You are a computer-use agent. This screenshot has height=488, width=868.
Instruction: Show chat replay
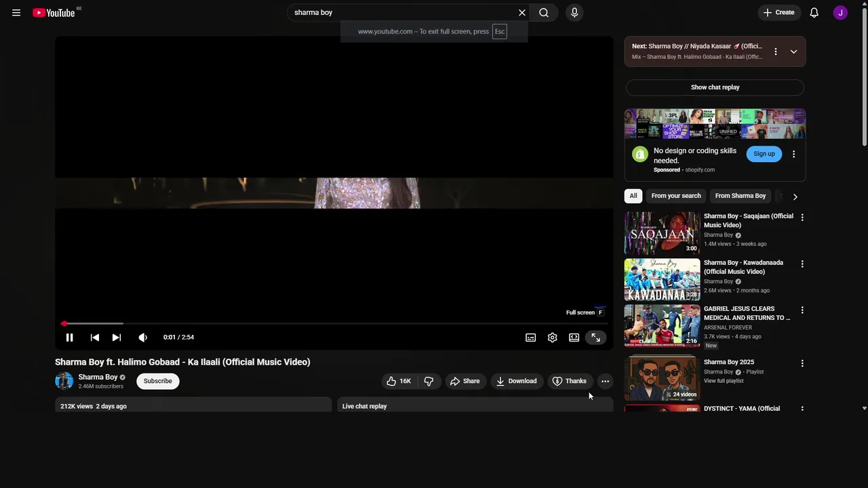715,87
